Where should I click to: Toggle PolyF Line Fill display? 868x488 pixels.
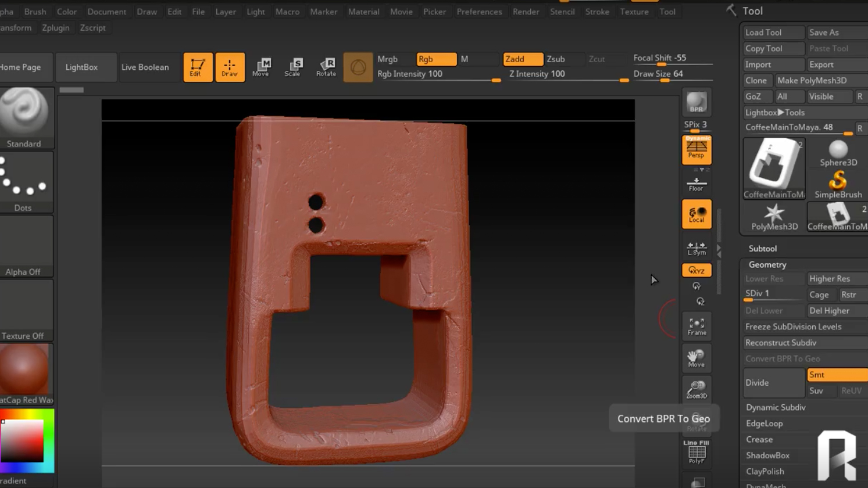pyautogui.click(x=696, y=452)
